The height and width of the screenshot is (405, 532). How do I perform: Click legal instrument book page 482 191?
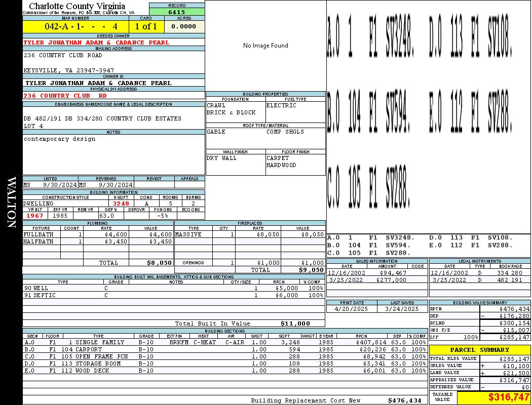[x=510, y=280]
